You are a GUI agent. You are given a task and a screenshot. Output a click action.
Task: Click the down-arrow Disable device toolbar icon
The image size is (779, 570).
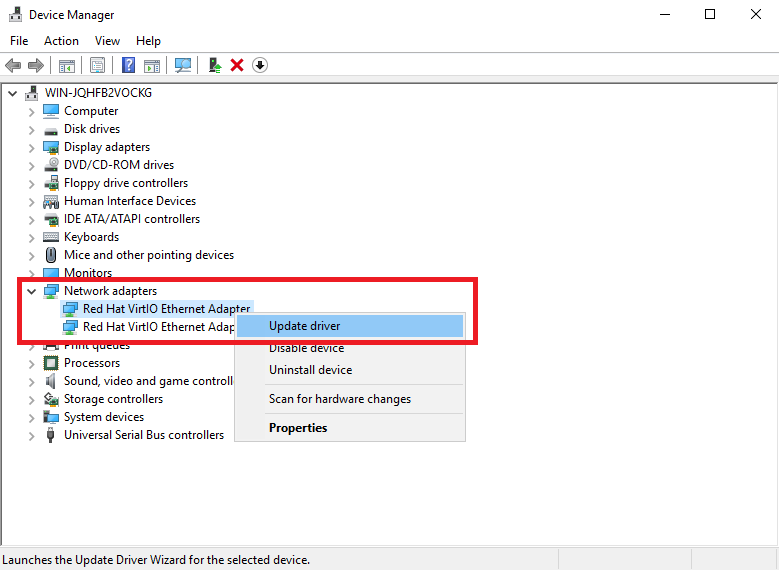pos(260,65)
